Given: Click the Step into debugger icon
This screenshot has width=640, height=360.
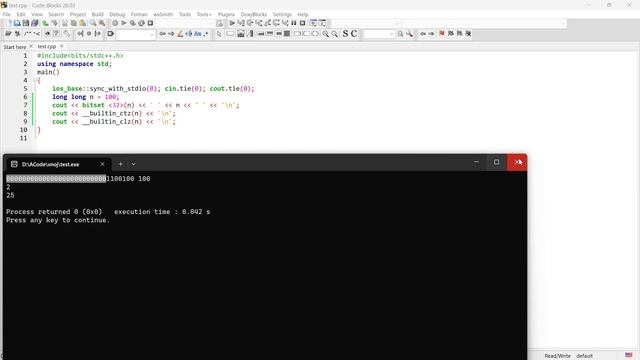Looking at the screenshot, I should click(x=259, y=23).
